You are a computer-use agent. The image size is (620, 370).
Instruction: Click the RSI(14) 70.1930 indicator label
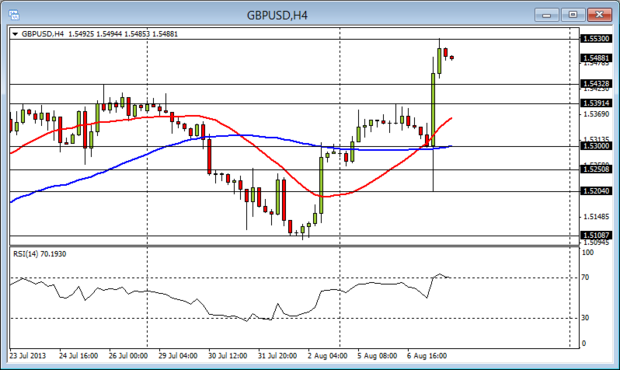tap(40, 254)
